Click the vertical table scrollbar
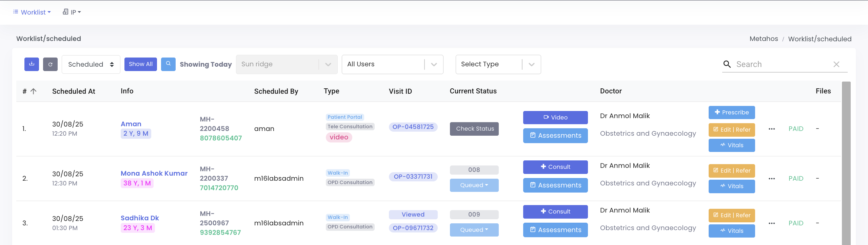The height and width of the screenshot is (245, 868). click(846, 162)
